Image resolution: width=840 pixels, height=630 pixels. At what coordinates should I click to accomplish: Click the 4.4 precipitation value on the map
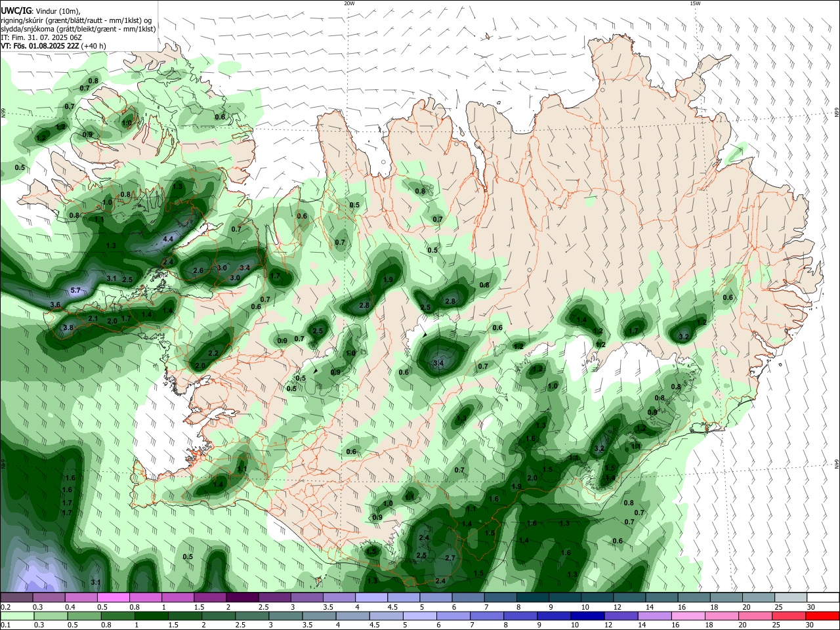(168, 239)
